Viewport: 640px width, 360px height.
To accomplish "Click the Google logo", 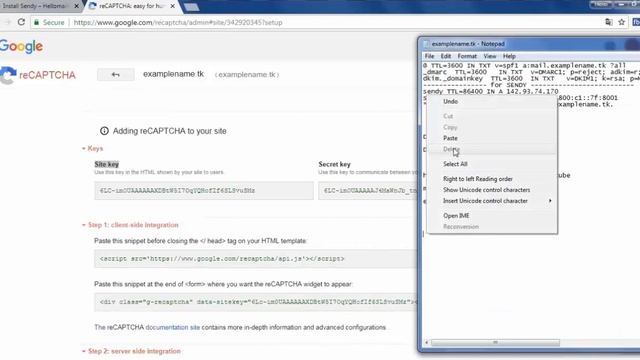I will point(21,46).
